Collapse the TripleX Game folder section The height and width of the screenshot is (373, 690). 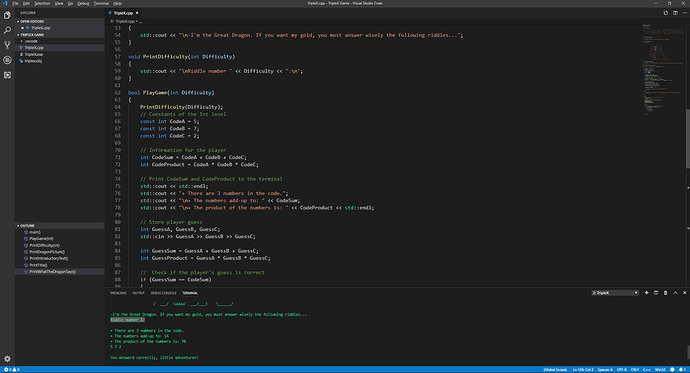click(x=60, y=34)
